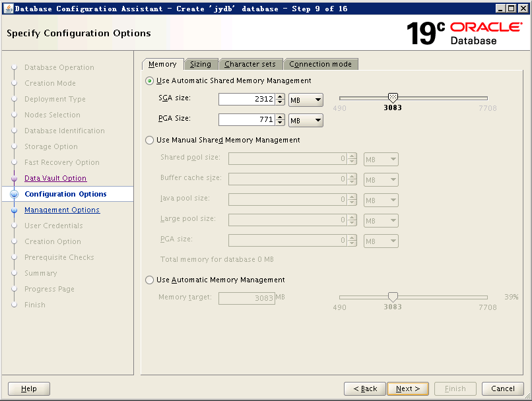Click the Progress Page step
This screenshot has height=401, width=532.
click(x=50, y=289)
